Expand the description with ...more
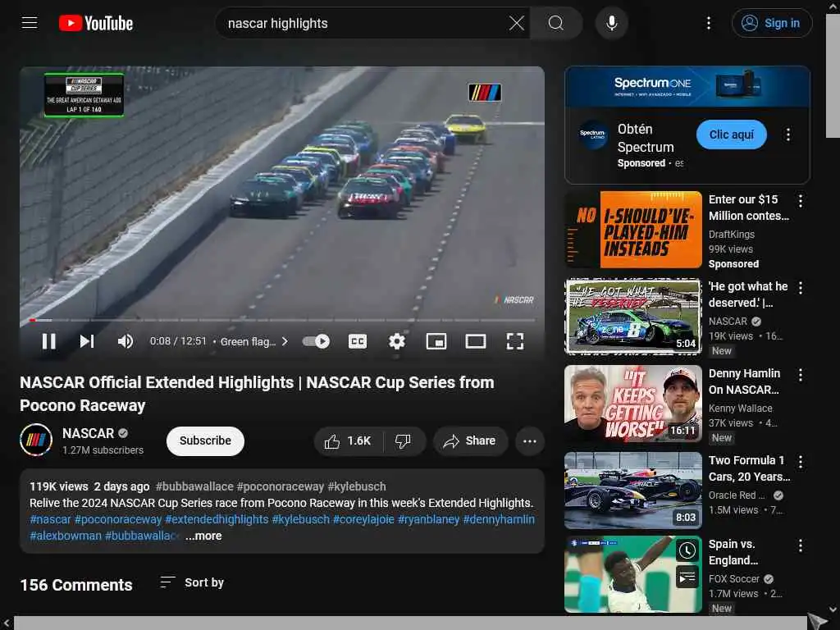Image resolution: width=840 pixels, height=630 pixels. [203, 536]
